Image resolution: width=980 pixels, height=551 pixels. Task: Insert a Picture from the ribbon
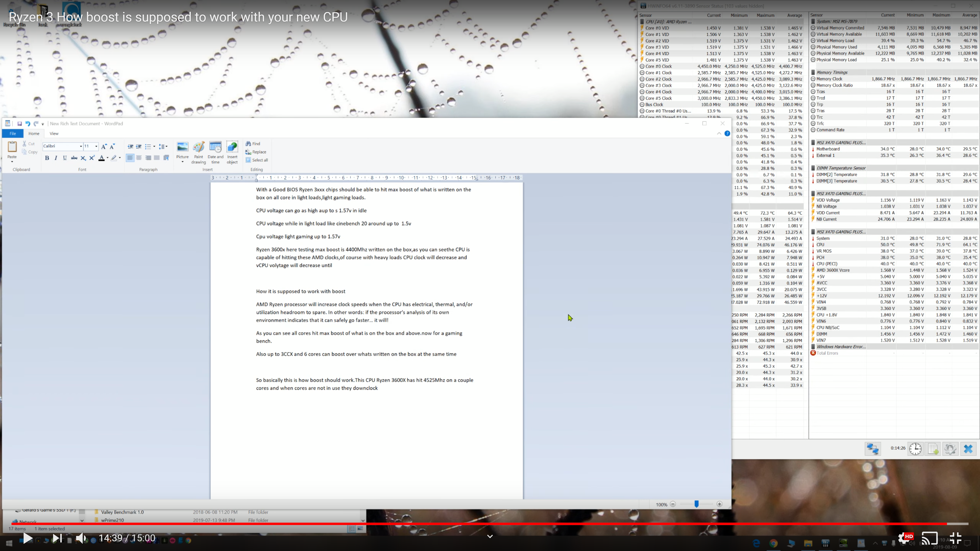183,152
